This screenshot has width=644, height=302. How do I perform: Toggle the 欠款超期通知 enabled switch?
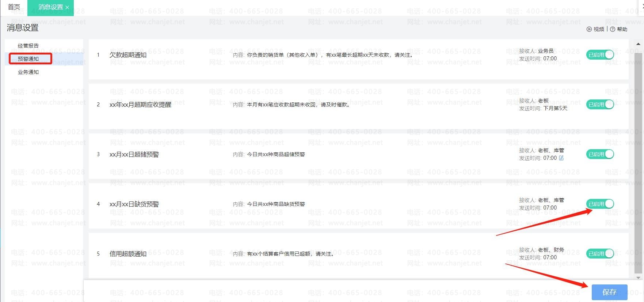coord(600,55)
